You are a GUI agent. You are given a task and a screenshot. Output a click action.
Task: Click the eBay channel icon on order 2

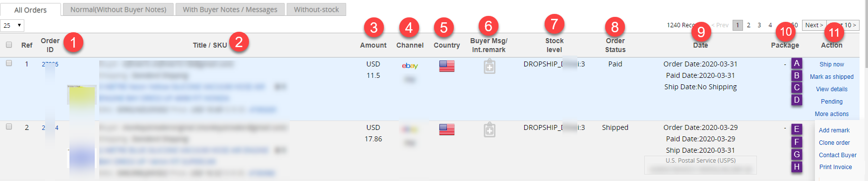coord(410,129)
